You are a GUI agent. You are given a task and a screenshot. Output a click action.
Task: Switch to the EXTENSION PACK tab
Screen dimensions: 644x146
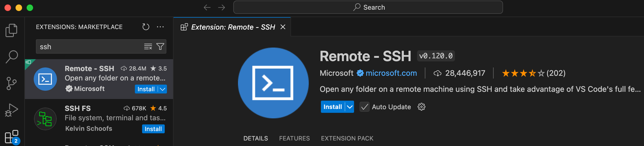click(347, 138)
